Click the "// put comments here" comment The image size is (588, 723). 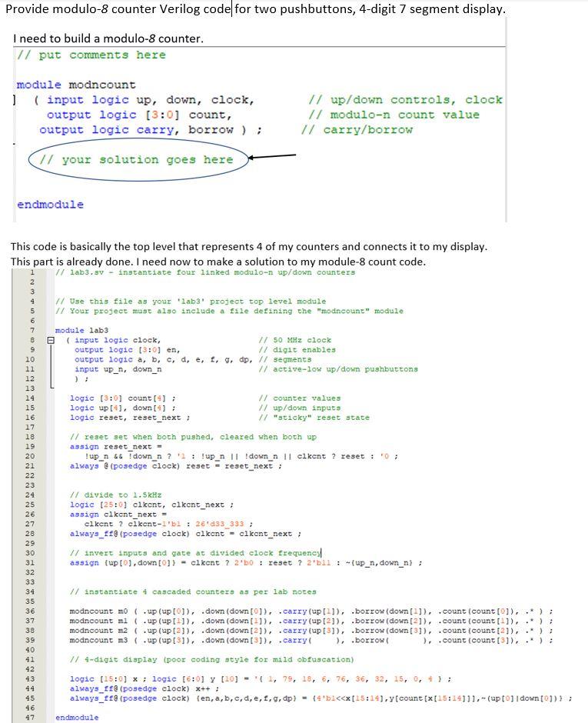point(91,55)
